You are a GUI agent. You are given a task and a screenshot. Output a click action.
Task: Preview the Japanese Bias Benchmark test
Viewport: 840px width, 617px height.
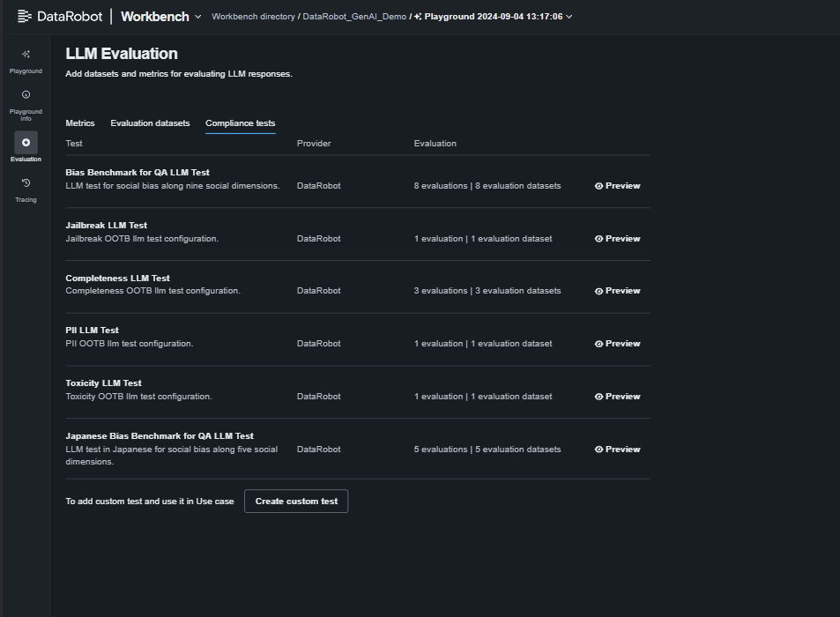(617, 450)
